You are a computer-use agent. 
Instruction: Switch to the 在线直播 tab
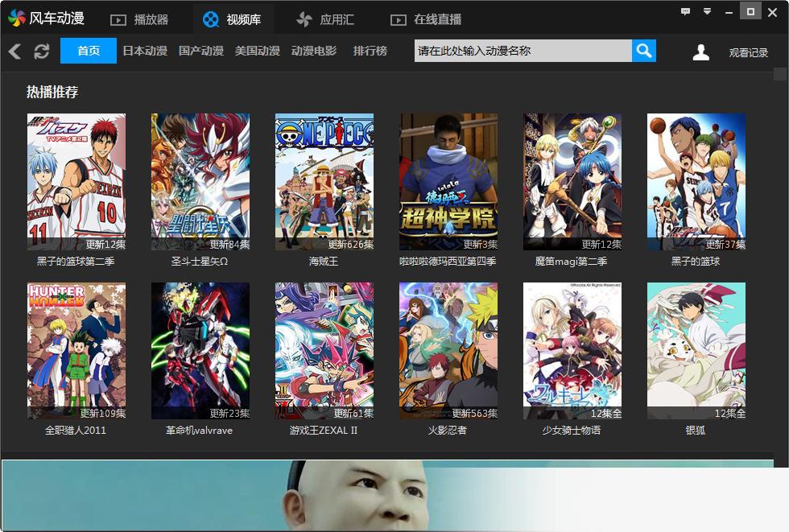[426, 19]
